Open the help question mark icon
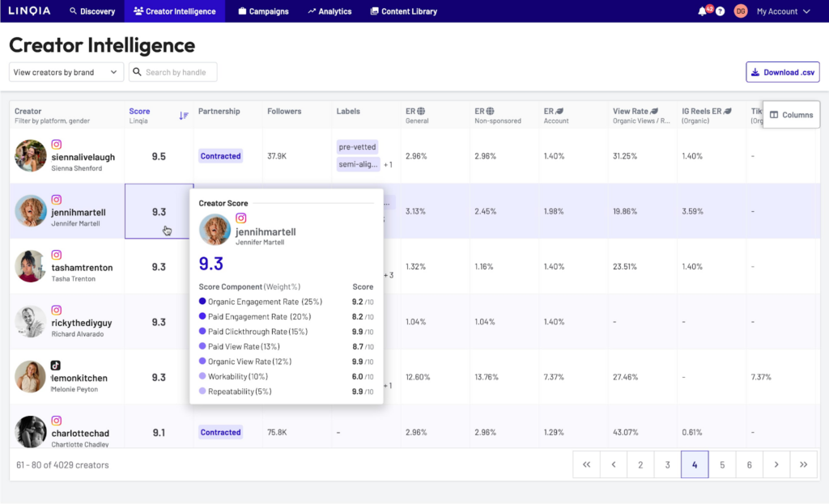Viewport: 829px width, 504px height. pyautogui.click(x=720, y=11)
